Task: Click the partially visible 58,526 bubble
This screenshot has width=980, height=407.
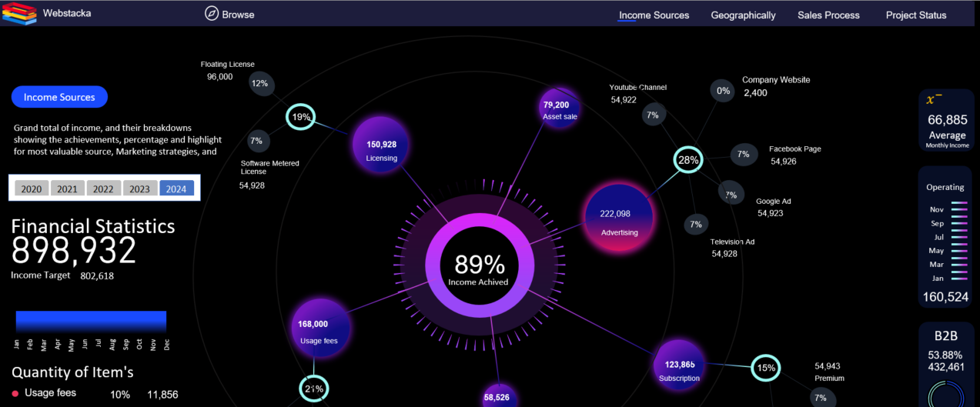Action: click(498, 395)
